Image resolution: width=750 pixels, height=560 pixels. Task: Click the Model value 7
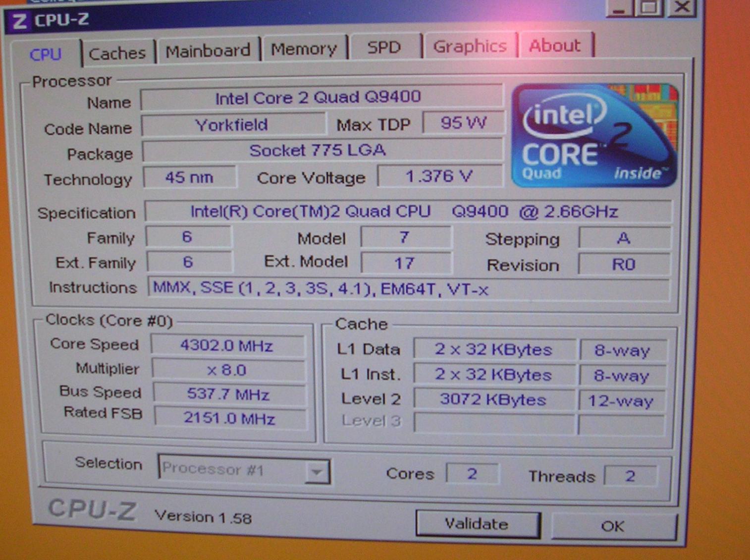406,237
